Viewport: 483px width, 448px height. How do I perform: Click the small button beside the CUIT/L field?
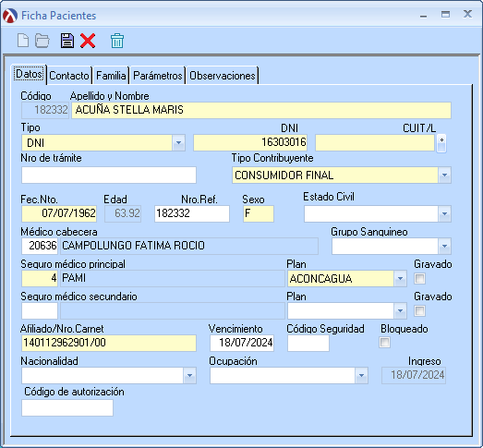(441, 143)
